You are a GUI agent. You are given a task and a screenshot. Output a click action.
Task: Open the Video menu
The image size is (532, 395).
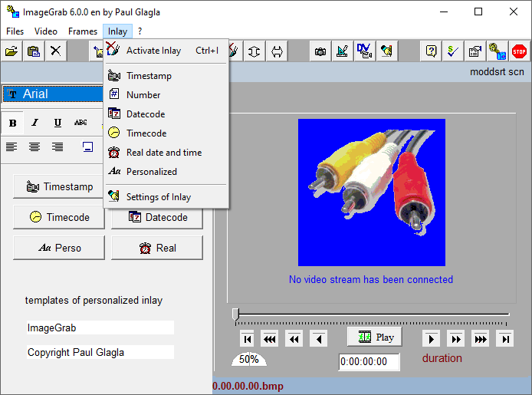[46, 31]
